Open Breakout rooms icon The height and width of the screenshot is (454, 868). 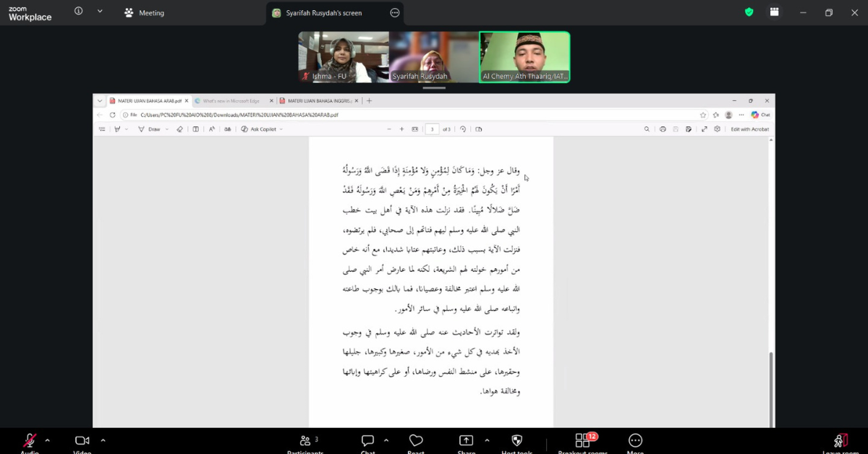(x=582, y=440)
